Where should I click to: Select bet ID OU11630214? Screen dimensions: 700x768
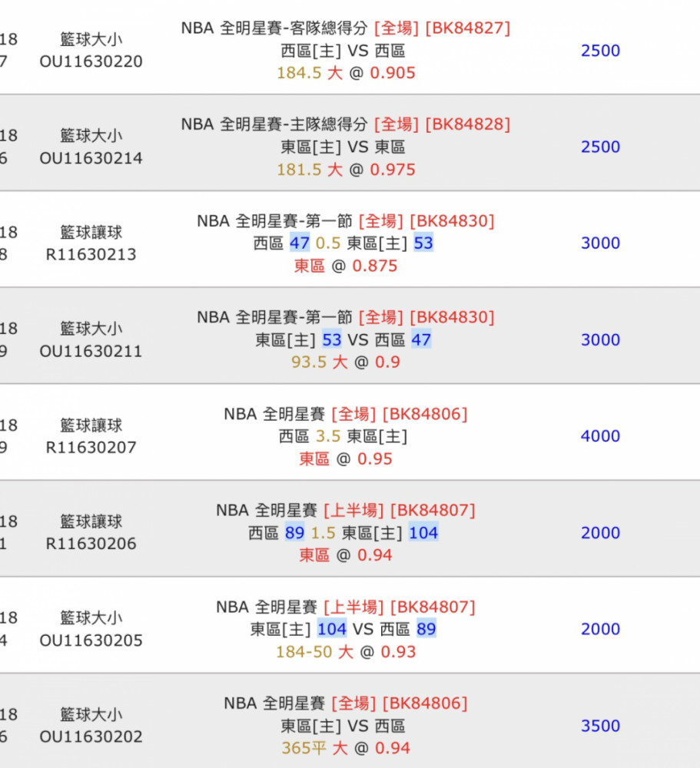[91, 157]
